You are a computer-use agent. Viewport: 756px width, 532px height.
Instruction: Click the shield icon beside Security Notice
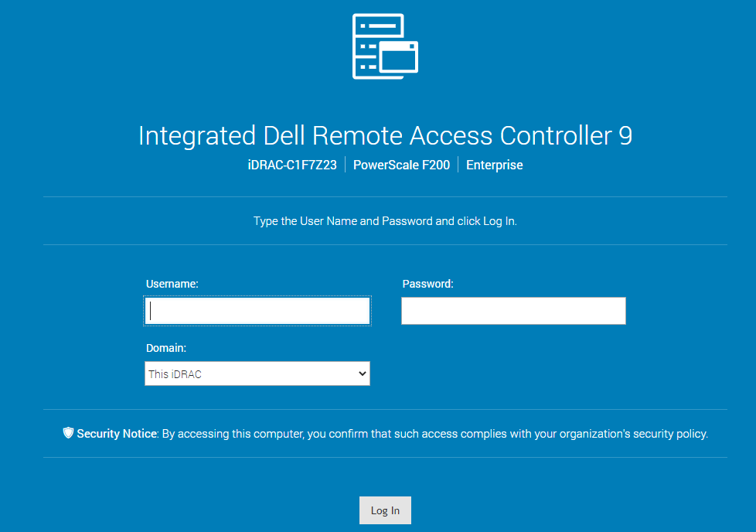68,434
